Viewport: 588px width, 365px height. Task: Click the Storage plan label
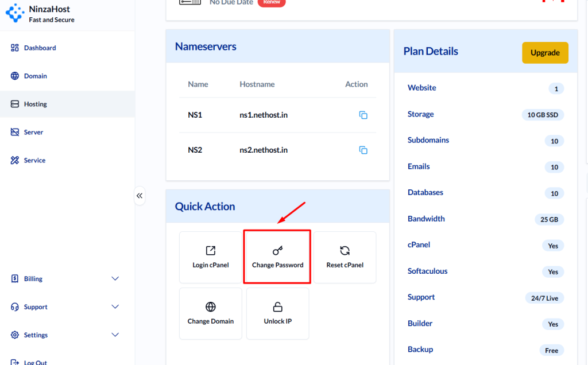pos(421,114)
